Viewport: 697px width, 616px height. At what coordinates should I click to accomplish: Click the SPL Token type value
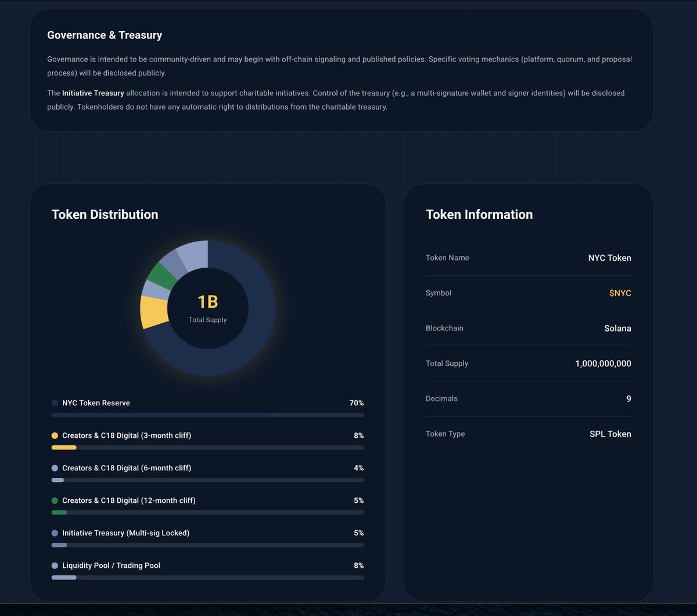point(610,434)
